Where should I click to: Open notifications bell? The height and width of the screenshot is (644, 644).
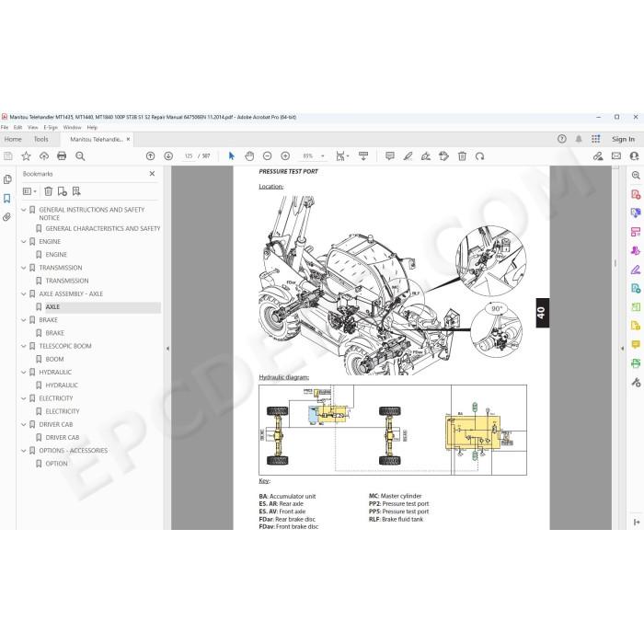coord(579,139)
